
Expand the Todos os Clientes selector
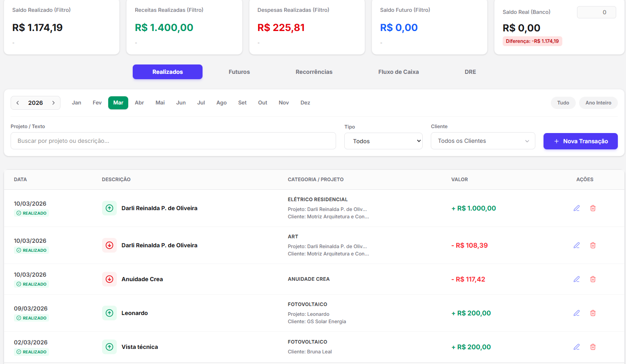click(483, 141)
